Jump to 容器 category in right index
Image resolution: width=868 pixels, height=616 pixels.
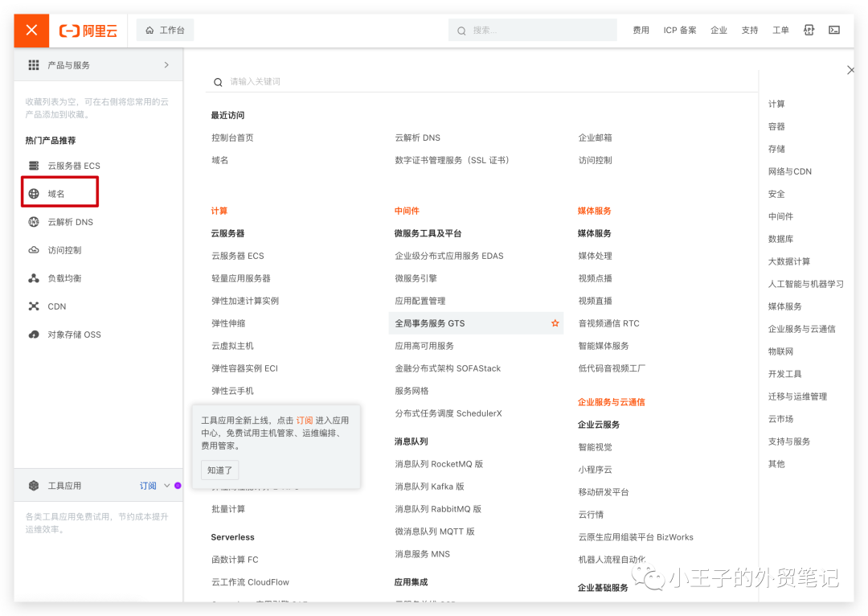pyautogui.click(x=776, y=126)
